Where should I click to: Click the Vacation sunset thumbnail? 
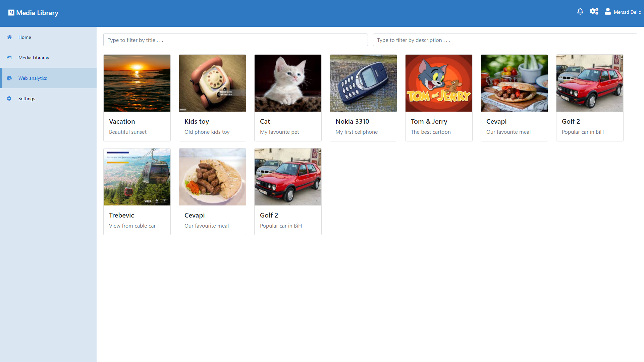pyautogui.click(x=137, y=83)
